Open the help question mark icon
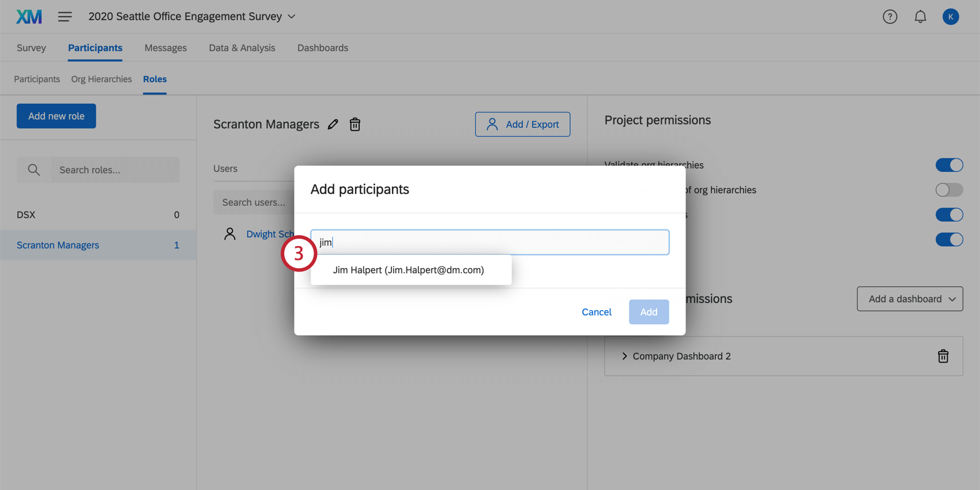Viewport: 980px width, 490px height. click(889, 17)
